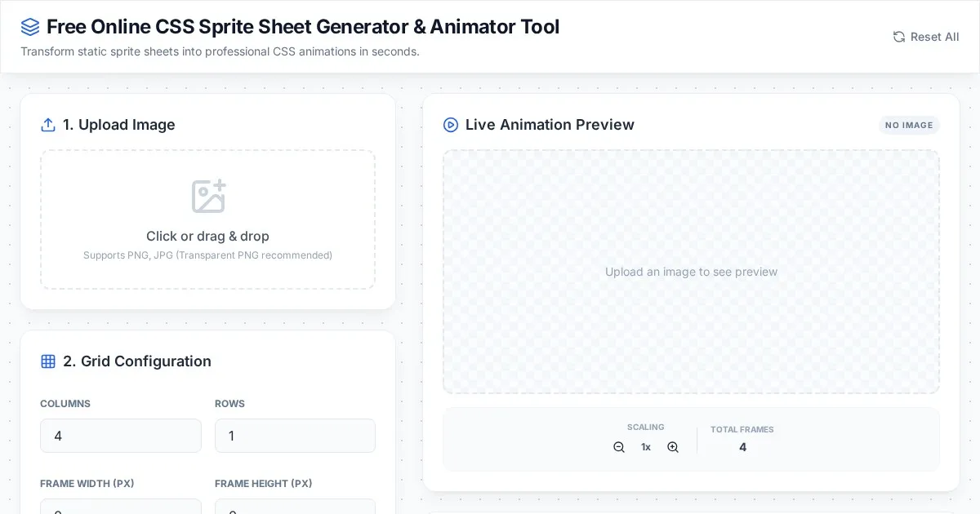Viewport: 980px width, 514px height.
Task: Focus the Columns input field
Action: coord(121,436)
